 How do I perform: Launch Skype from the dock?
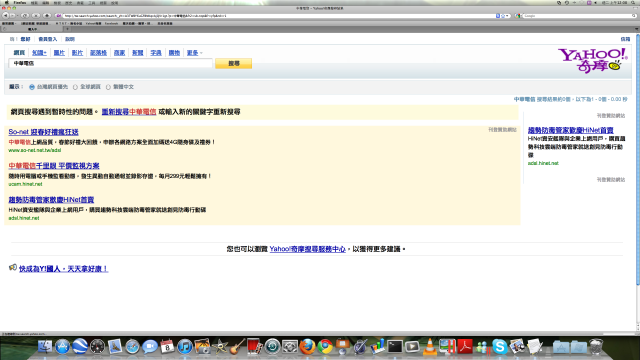(500, 347)
